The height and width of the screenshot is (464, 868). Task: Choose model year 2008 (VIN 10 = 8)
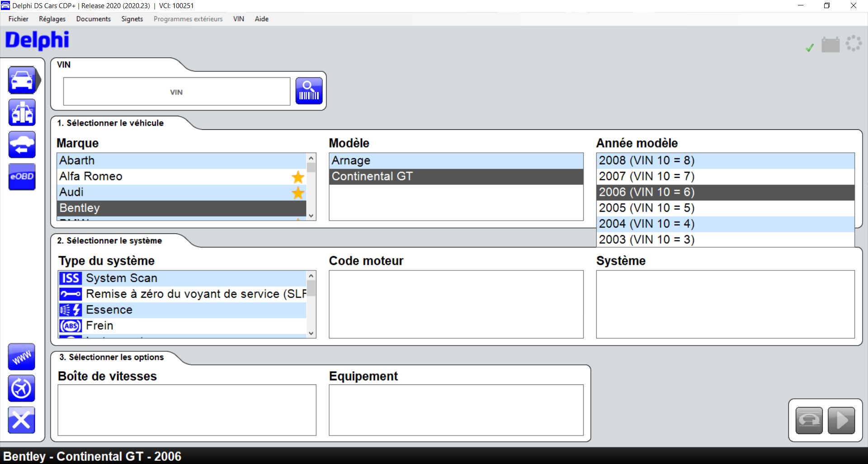(x=726, y=161)
